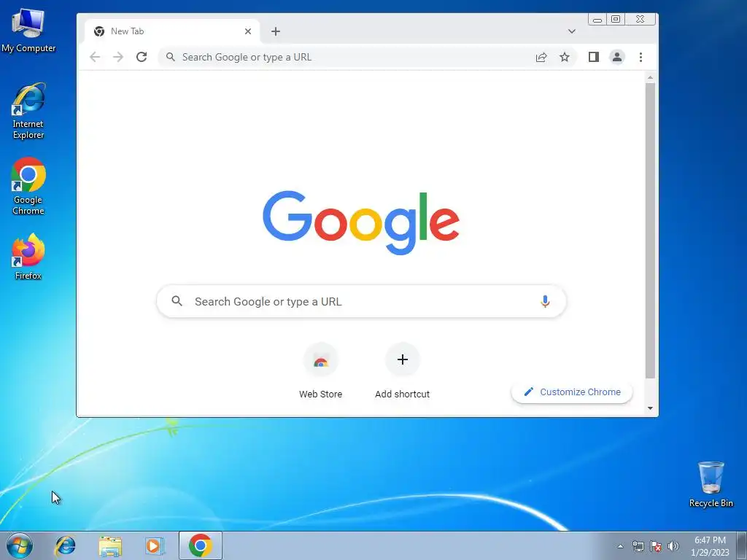Open the Chrome side panel icon
747x560 pixels.
[x=594, y=57]
